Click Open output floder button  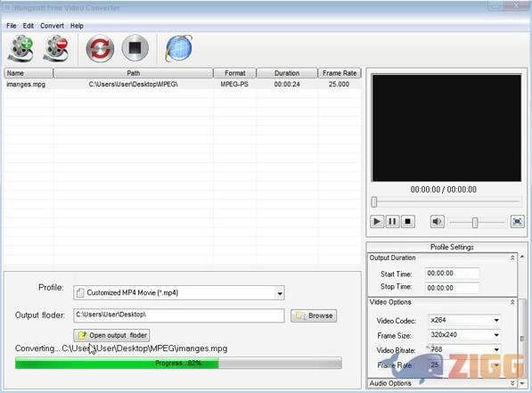click(x=111, y=335)
